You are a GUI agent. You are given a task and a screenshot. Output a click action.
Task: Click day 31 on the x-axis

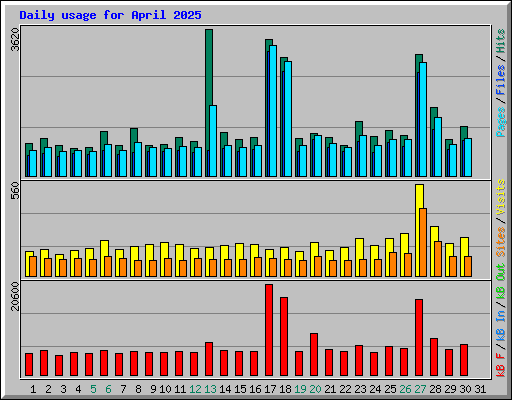click(480, 389)
